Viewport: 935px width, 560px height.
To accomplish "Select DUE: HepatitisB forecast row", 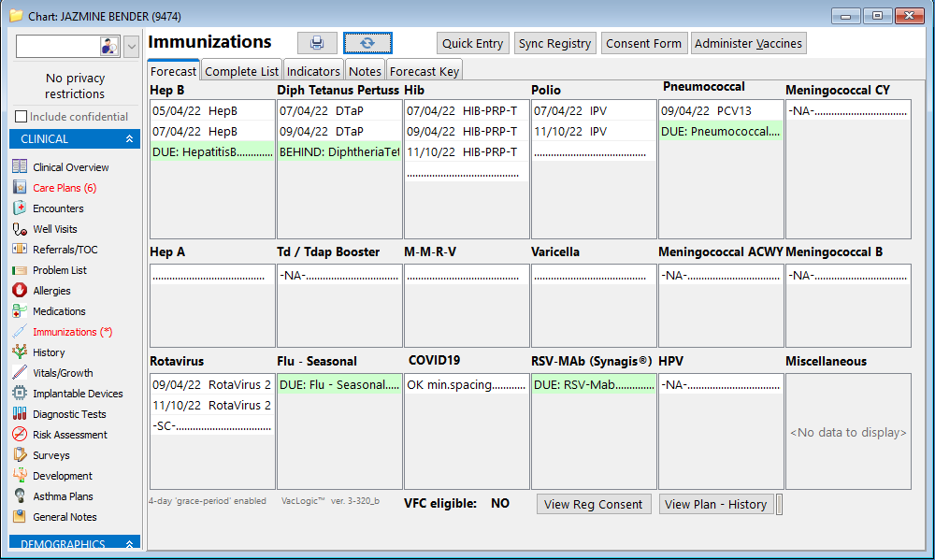I will [212, 151].
